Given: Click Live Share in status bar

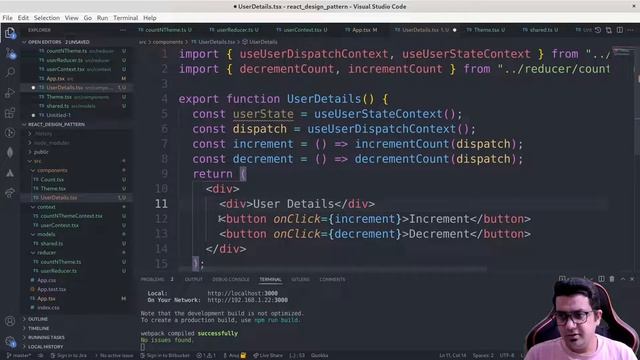Looking at the screenshot, I should pos(268,356).
